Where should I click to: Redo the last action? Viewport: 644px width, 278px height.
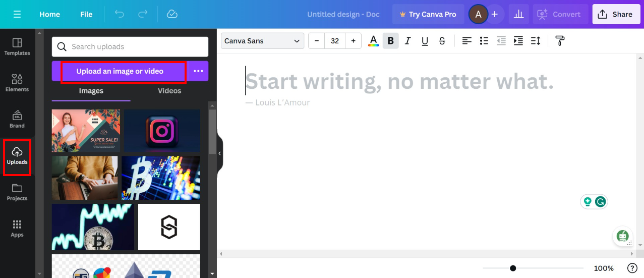[x=142, y=14]
